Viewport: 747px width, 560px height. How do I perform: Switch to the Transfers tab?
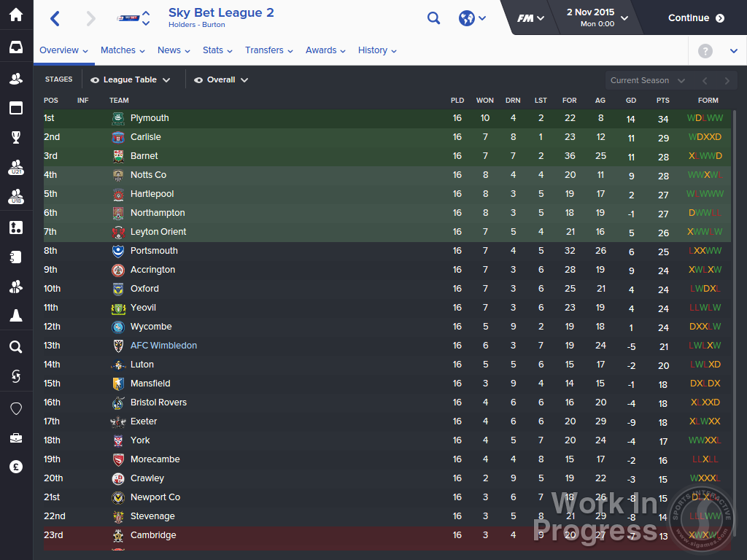coord(268,50)
